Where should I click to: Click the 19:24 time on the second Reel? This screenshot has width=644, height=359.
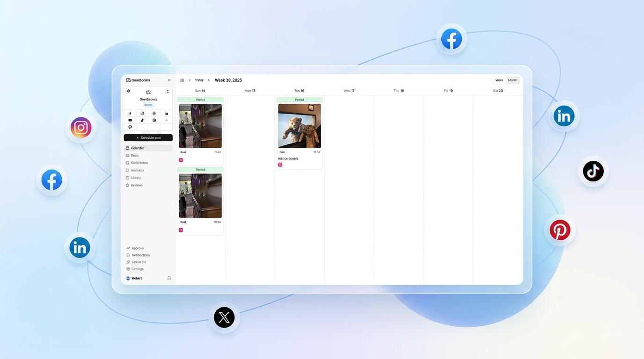click(218, 222)
